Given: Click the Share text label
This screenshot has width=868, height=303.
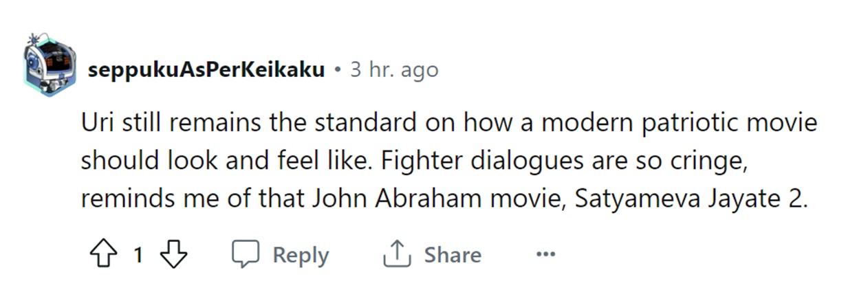Looking at the screenshot, I should click(x=452, y=255).
